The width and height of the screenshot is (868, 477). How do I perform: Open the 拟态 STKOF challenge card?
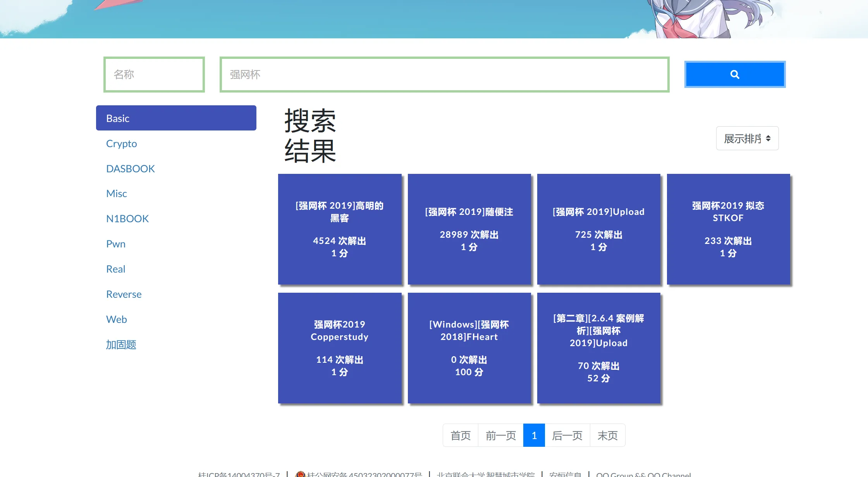click(728, 229)
